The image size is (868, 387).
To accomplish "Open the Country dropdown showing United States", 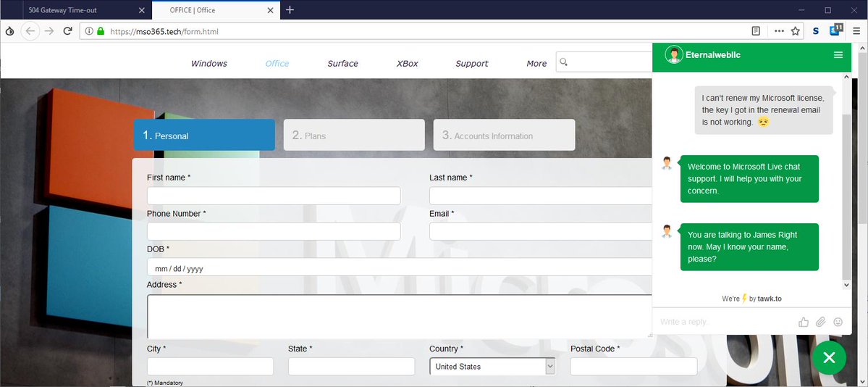I will tap(493, 367).
